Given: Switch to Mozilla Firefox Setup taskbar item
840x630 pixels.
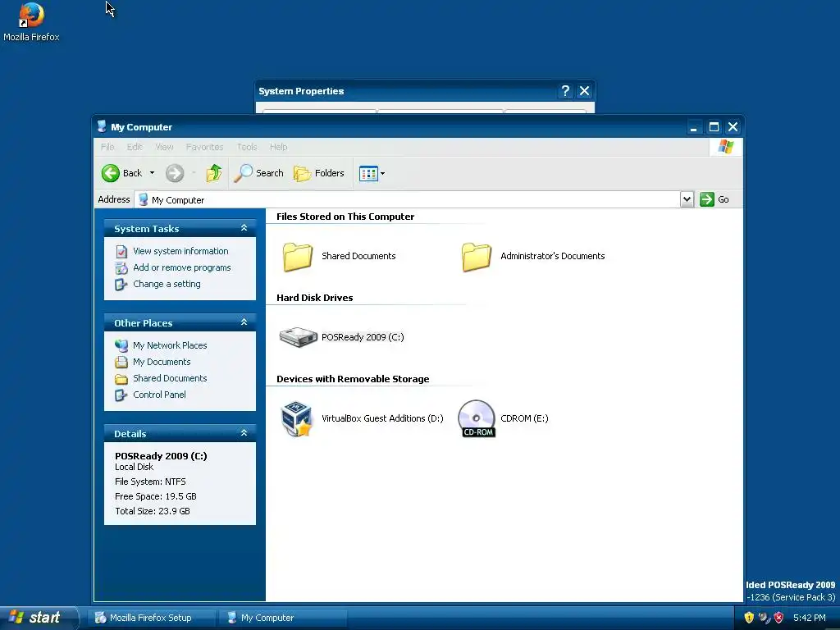Looking at the screenshot, I should 152,618.
